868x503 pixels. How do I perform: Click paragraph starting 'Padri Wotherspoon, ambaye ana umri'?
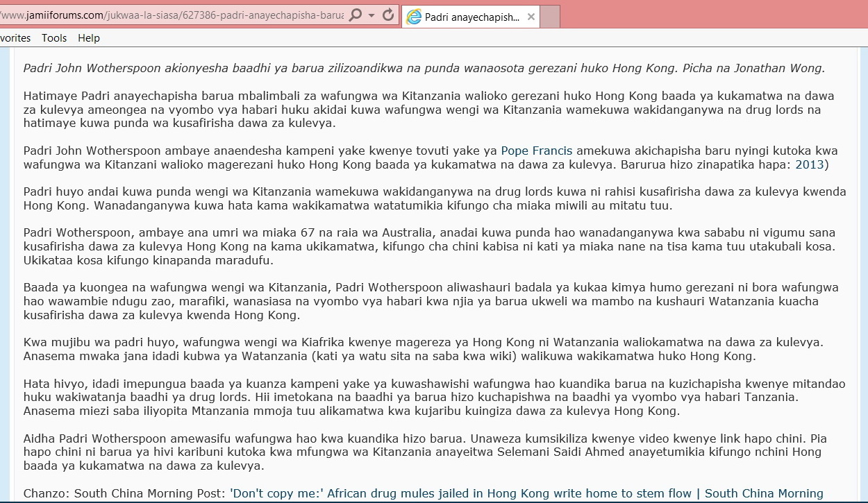click(x=429, y=246)
